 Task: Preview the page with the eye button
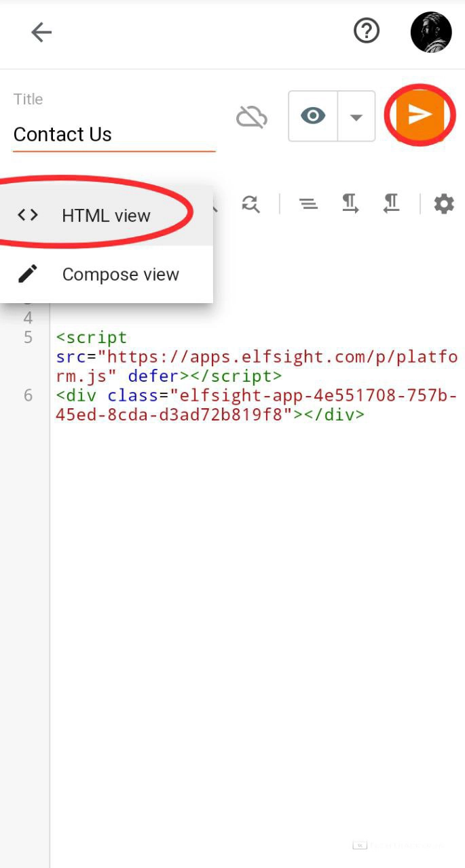pyautogui.click(x=313, y=116)
